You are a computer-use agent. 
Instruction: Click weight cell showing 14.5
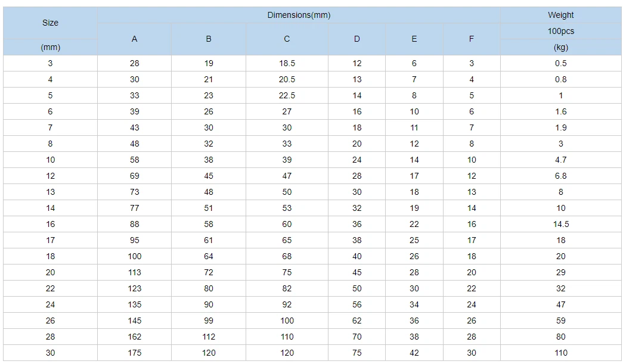pyautogui.click(x=560, y=224)
